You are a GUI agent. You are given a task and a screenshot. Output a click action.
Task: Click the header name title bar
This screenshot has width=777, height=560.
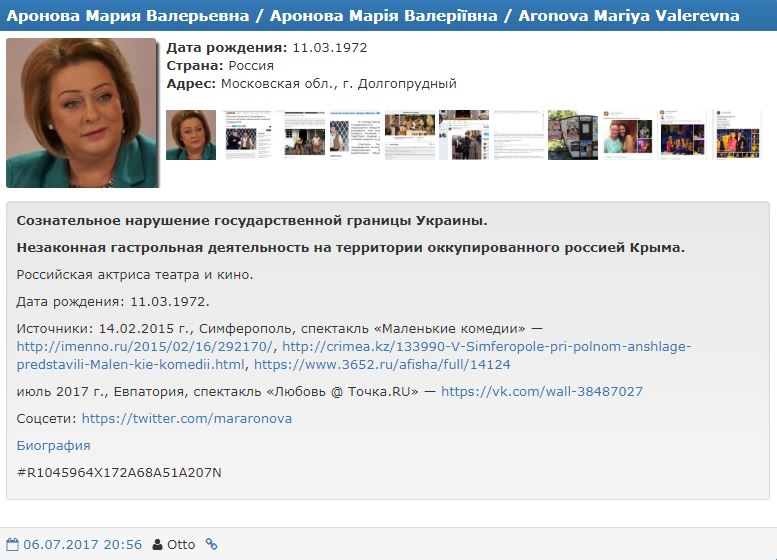pyautogui.click(x=388, y=15)
